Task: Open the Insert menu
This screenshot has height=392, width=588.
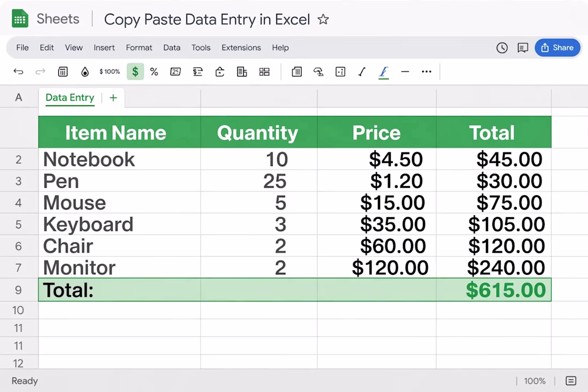Action: [x=104, y=48]
